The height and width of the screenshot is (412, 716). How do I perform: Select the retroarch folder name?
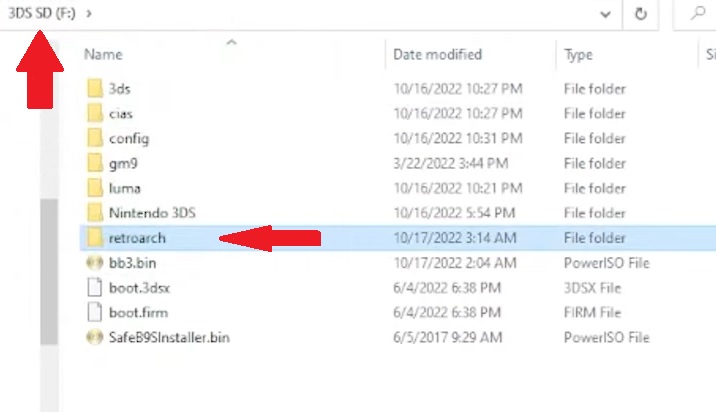[137, 238]
